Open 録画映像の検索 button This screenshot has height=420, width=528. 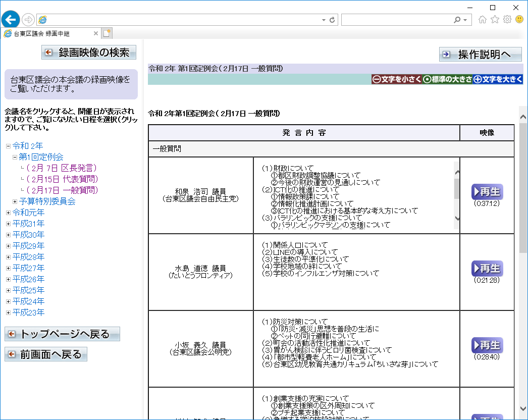pos(89,52)
